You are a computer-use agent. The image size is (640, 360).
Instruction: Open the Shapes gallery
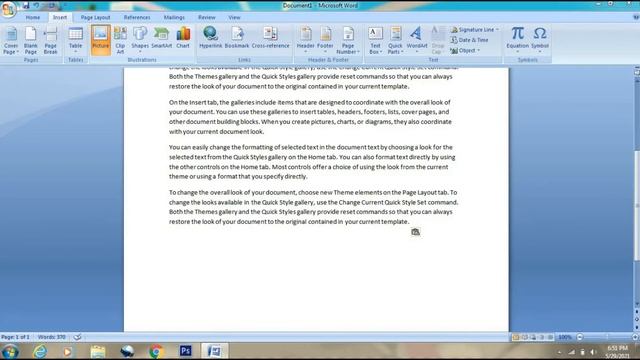tap(140, 40)
